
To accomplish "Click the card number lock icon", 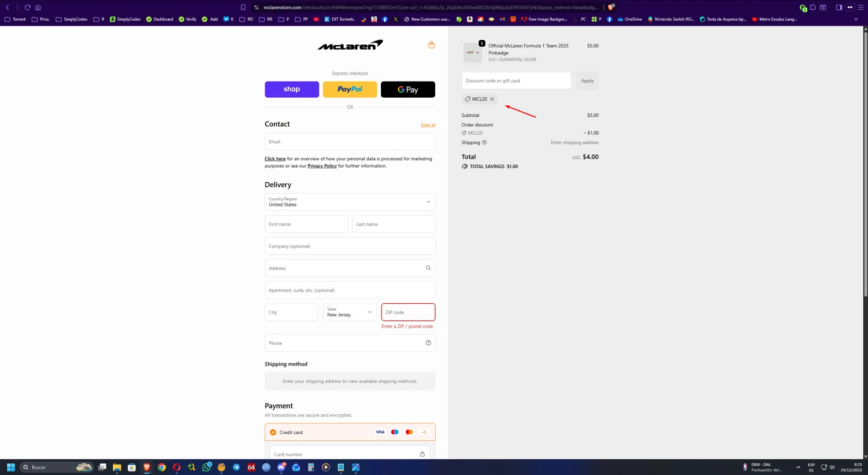I will click(422, 454).
